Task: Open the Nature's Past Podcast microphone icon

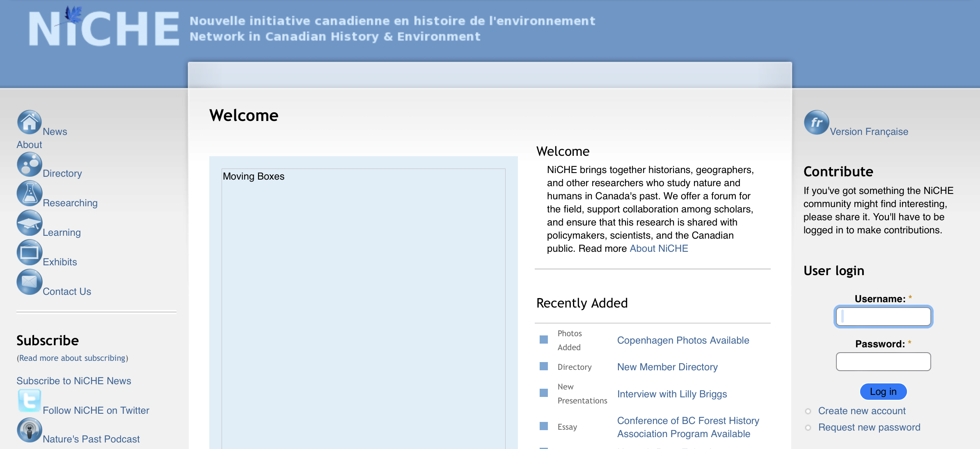Action: tap(29, 430)
